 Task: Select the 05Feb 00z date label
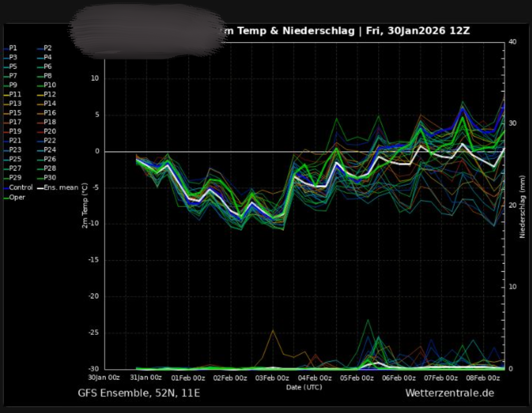(x=356, y=378)
